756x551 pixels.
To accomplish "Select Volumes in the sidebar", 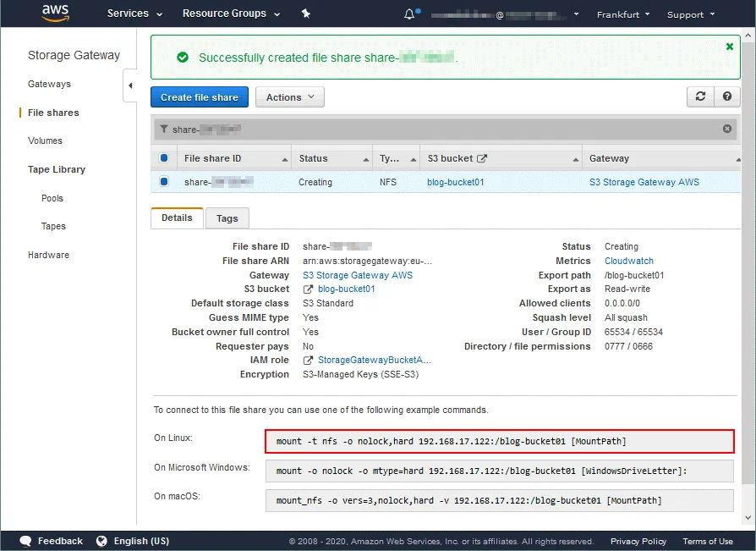I will tap(45, 141).
